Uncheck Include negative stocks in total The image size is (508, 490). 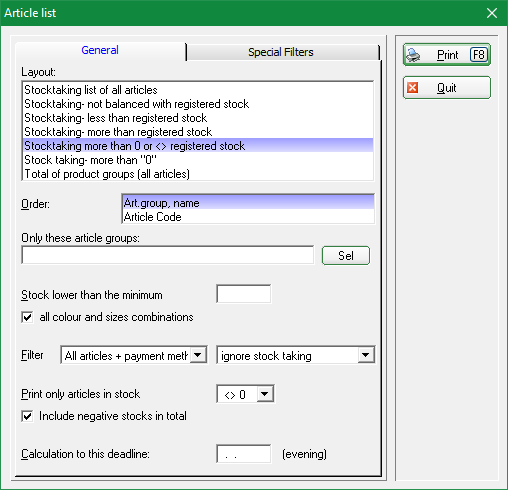point(27,416)
